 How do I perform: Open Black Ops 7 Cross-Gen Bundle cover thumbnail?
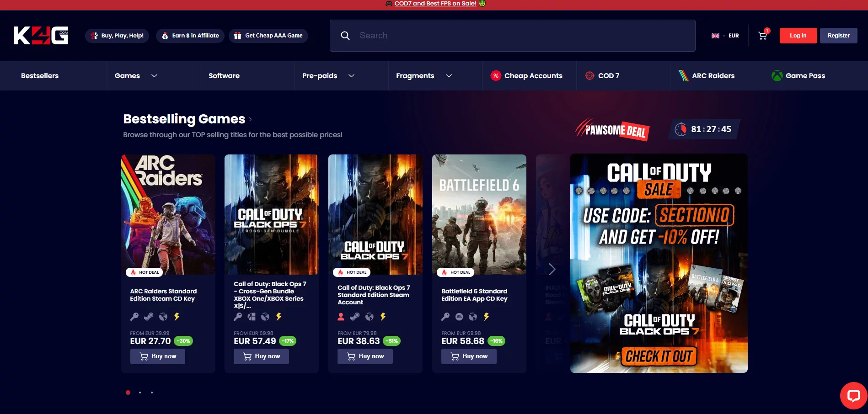point(272,214)
